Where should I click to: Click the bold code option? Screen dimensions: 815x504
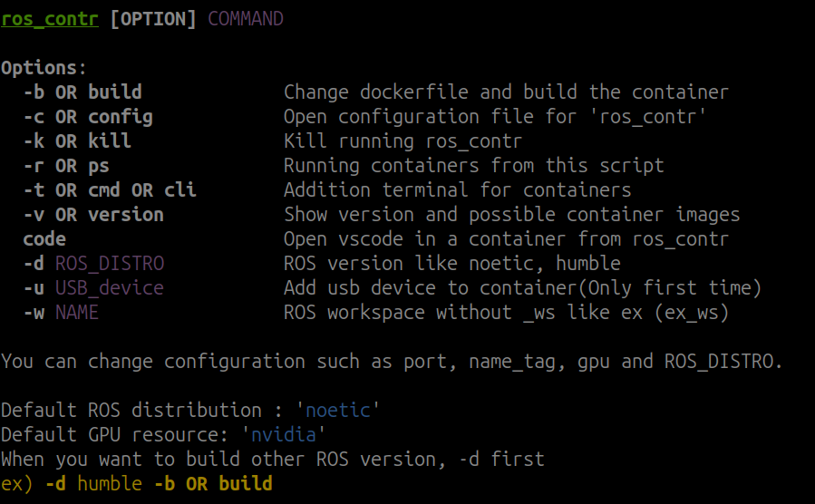[44, 239]
